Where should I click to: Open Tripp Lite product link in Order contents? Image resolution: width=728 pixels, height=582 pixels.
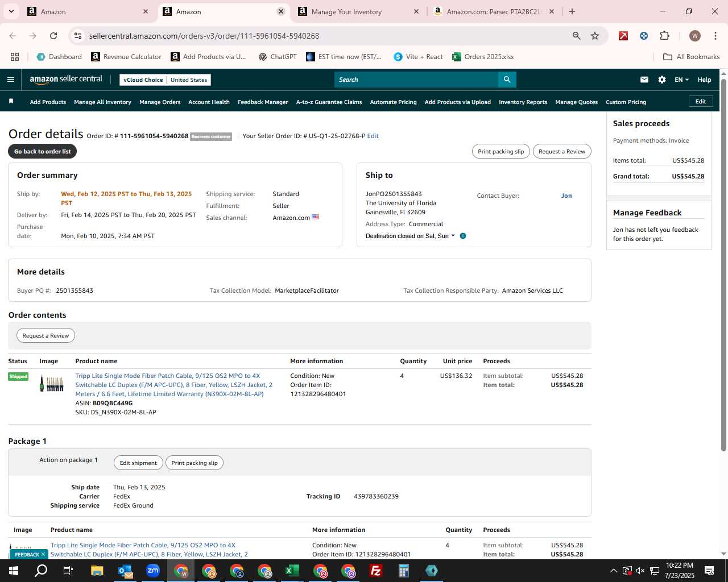(x=173, y=385)
